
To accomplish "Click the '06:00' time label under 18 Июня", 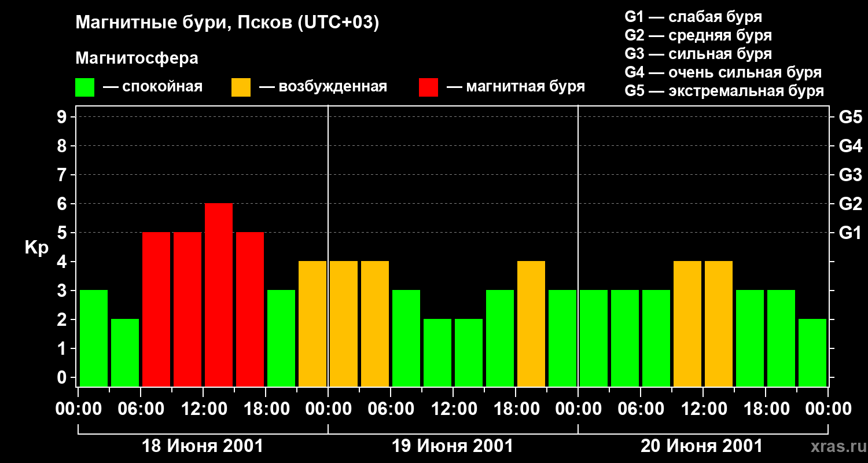I will [140, 409].
